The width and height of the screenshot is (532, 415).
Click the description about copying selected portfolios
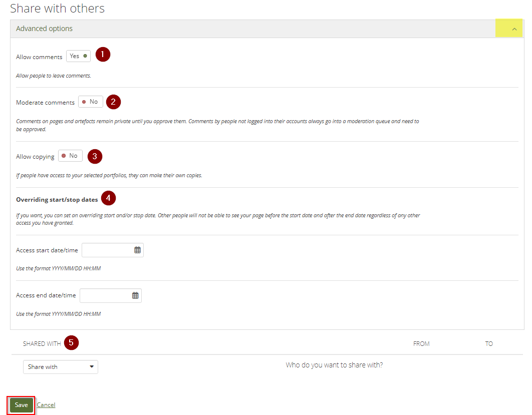click(109, 175)
